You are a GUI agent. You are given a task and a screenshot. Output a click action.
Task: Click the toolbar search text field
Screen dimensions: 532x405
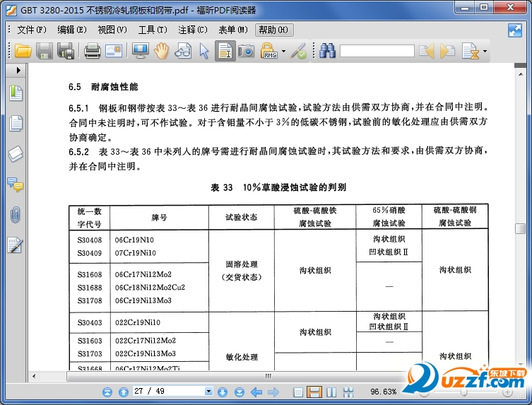(377, 51)
